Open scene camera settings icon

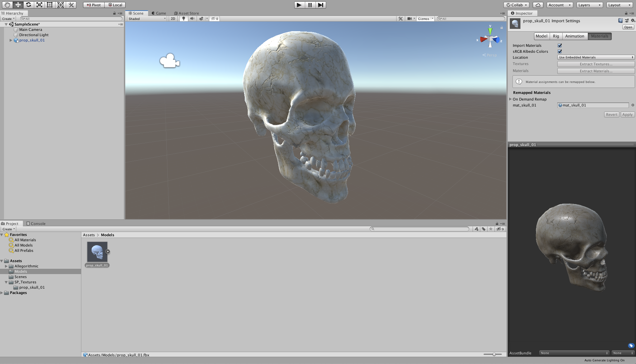(410, 19)
